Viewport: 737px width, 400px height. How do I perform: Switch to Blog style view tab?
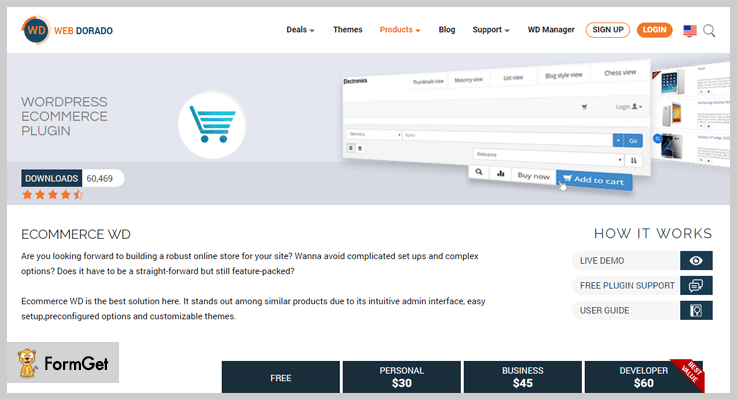tap(564, 75)
